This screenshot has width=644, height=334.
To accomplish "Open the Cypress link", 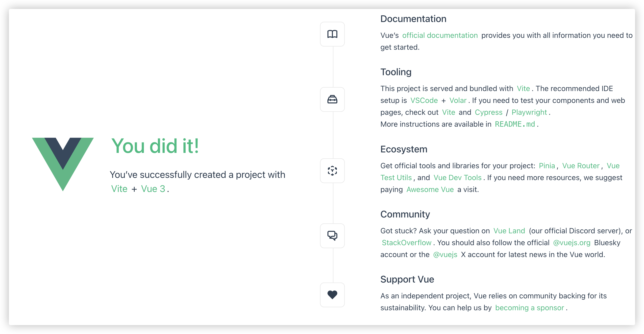I will click(x=489, y=112).
